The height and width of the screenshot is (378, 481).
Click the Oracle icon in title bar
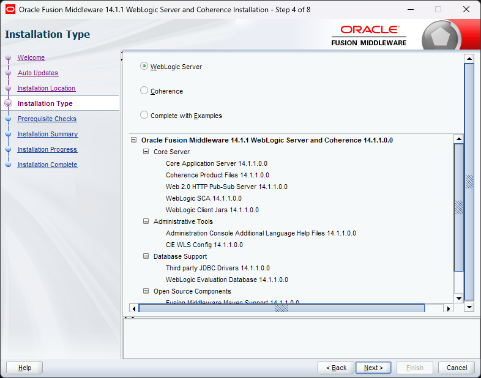[10, 9]
